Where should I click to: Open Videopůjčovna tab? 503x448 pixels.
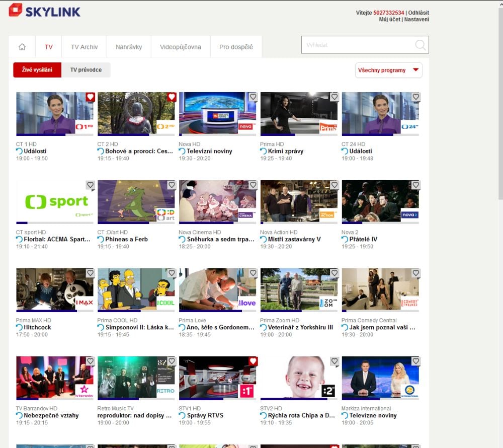click(181, 47)
